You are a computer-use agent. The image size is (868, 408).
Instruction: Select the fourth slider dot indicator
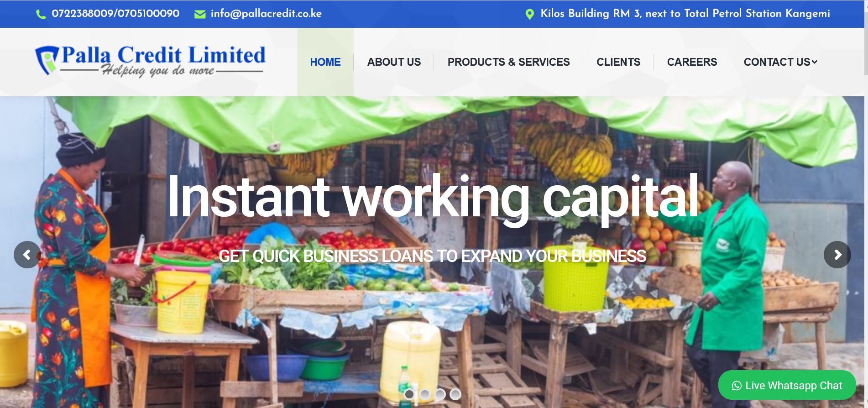pos(455,394)
